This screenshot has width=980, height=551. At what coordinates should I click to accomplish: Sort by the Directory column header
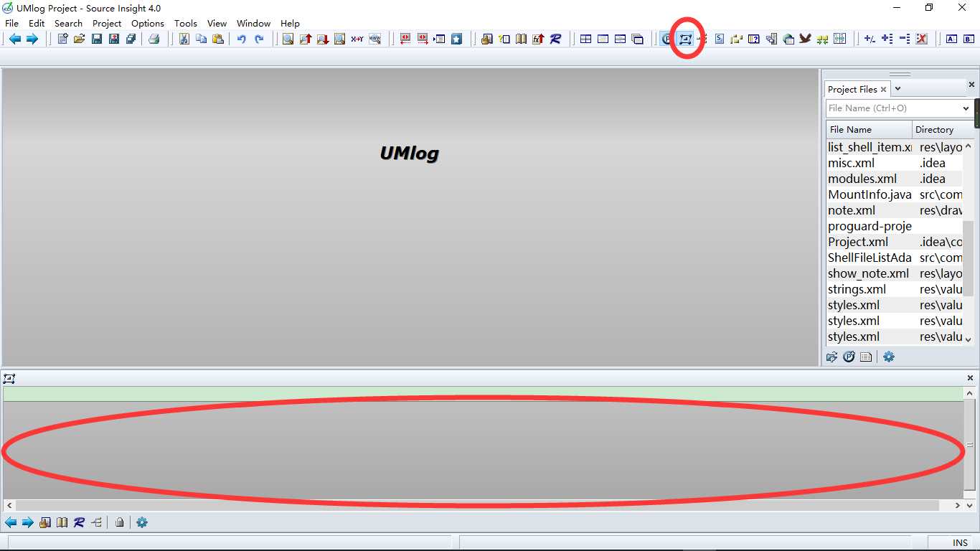(943, 129)
